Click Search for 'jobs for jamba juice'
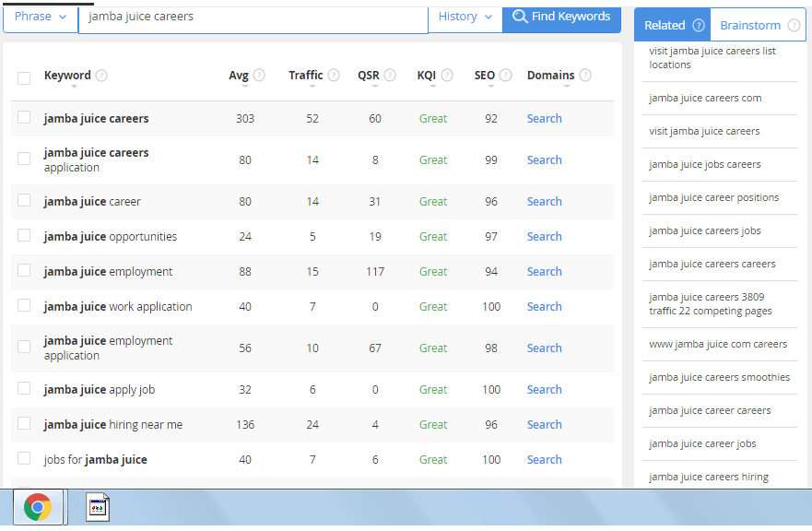Screen dimensions: 812x531 [545, 460]
